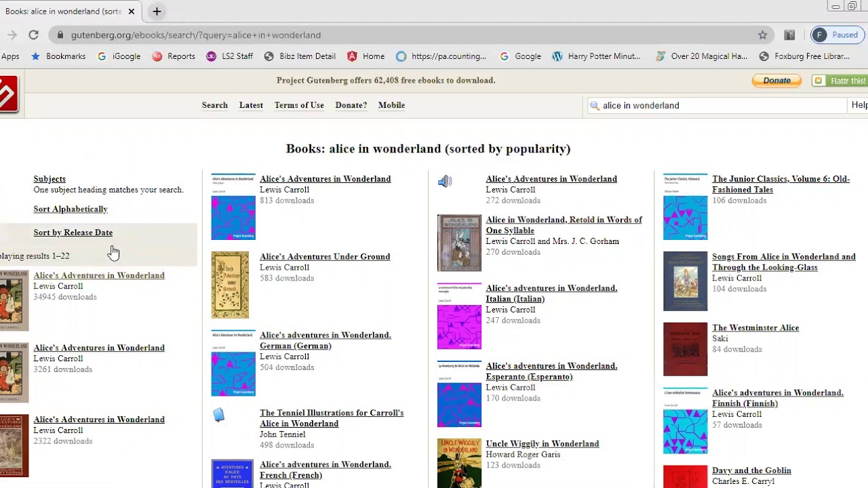The image size is (868, 488).
Task: Open Alice's adventures in Wonderland Finnish edition
Action: coord(778,398)
